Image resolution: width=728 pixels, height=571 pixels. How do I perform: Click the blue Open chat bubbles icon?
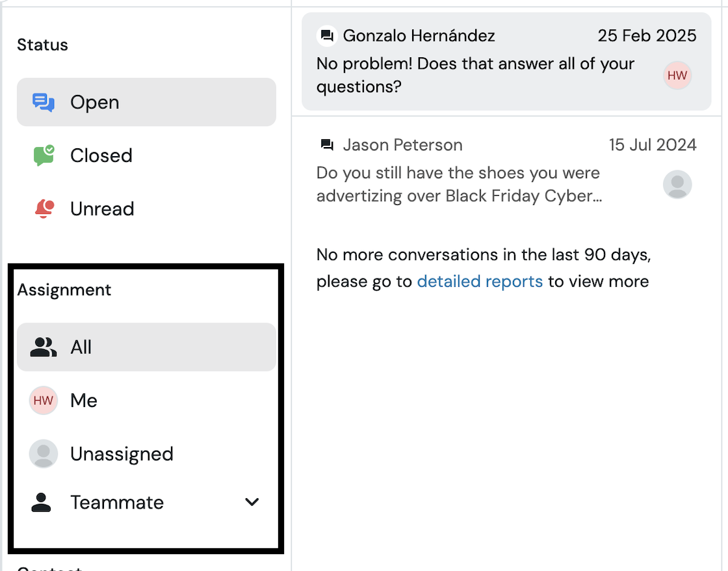[44, 102]
